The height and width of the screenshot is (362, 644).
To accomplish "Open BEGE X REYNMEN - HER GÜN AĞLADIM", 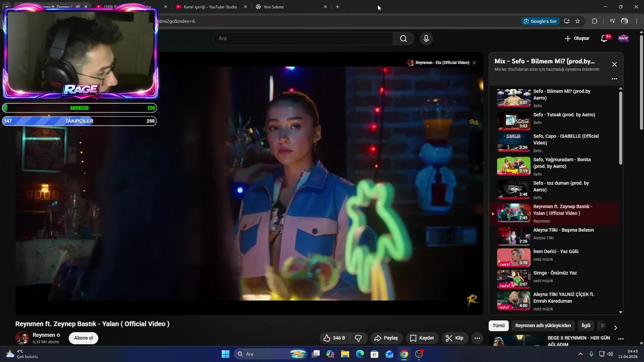I will [x=579, y=341].
